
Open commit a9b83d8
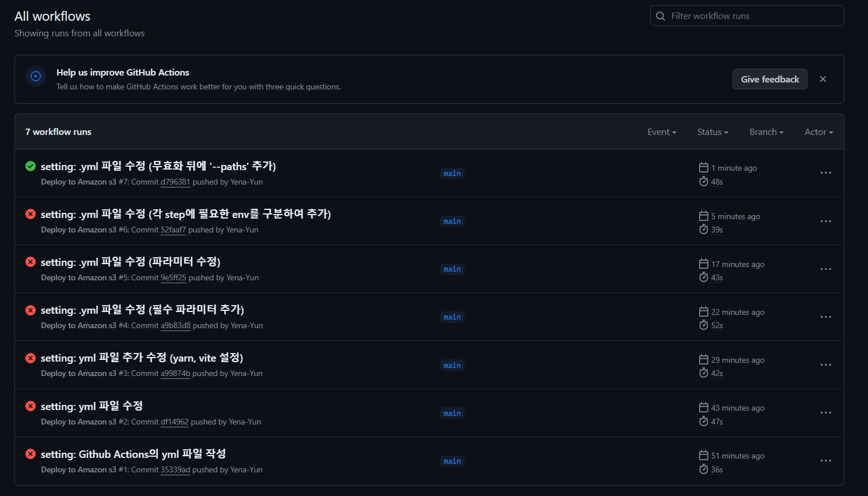[176, 325]
